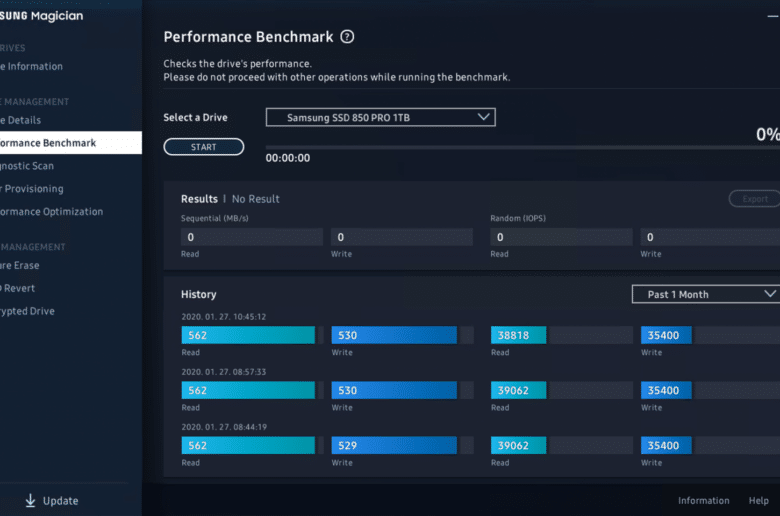This screenshot has height=516, width=780.
Task: Export the benchmark results
Action: 755,199
